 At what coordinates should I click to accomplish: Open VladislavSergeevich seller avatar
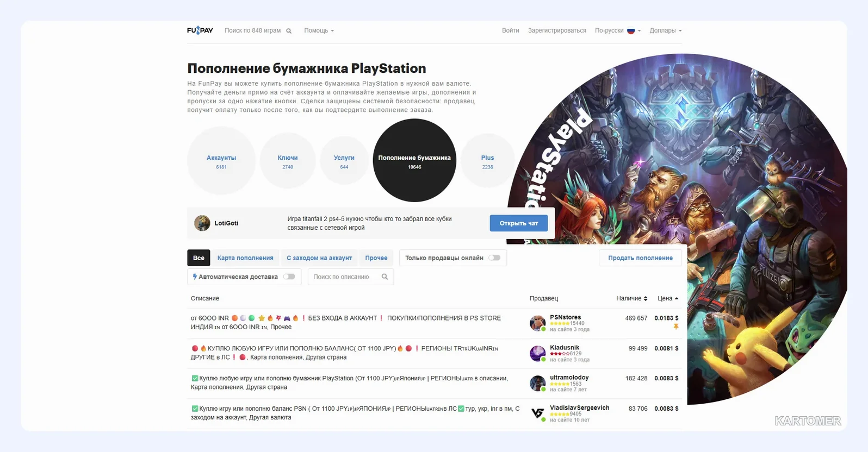tap(537, 414)
